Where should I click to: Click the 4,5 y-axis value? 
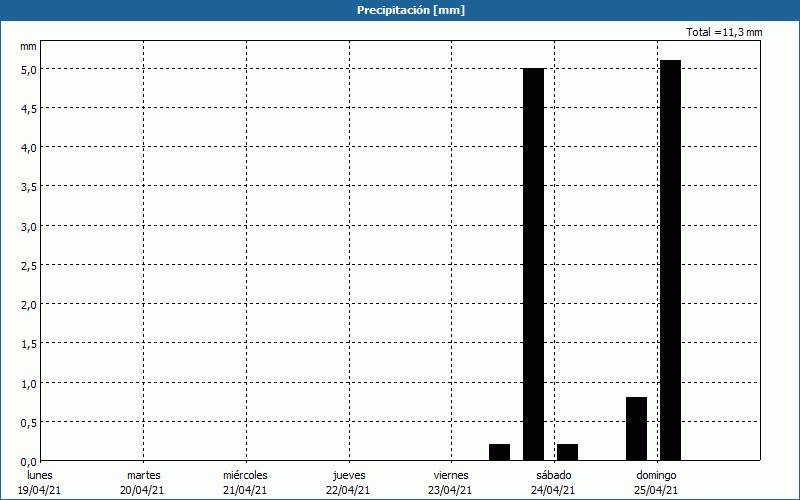[29, 109]
